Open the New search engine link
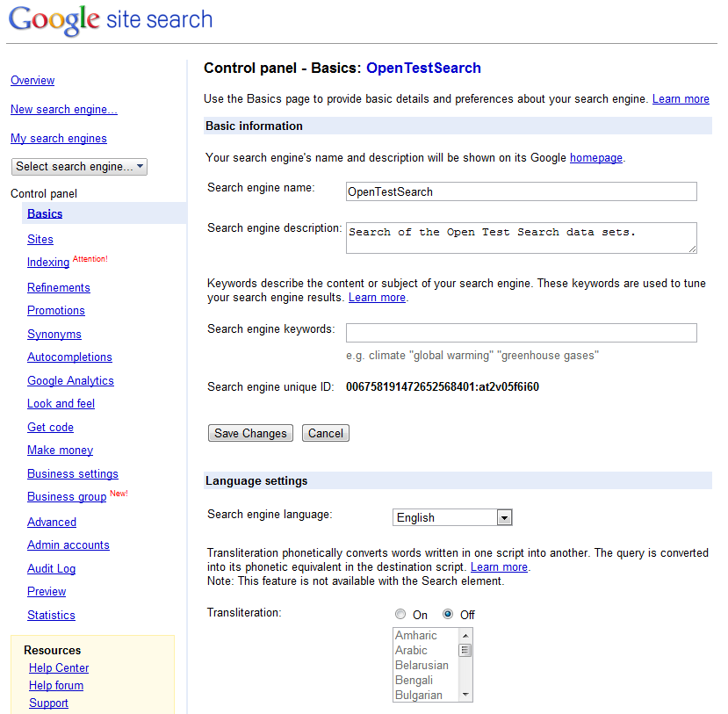 pyautogui.click(x=64, y=110)
